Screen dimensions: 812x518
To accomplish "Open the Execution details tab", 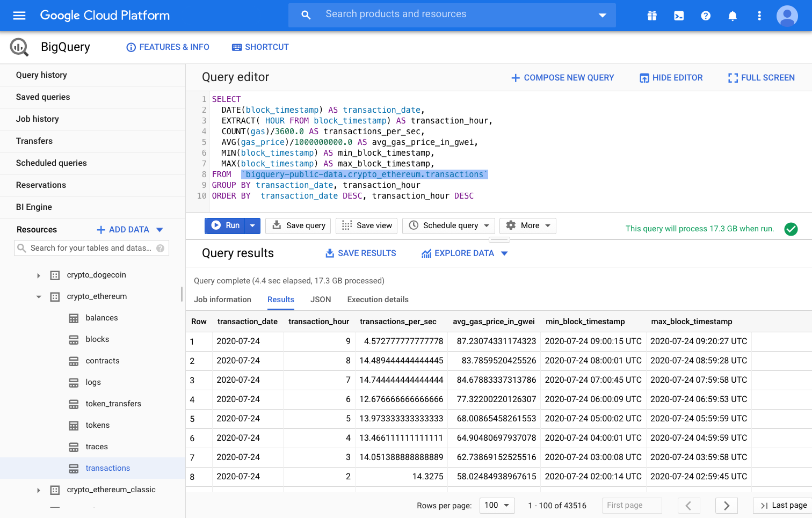I will coord(378,300).
